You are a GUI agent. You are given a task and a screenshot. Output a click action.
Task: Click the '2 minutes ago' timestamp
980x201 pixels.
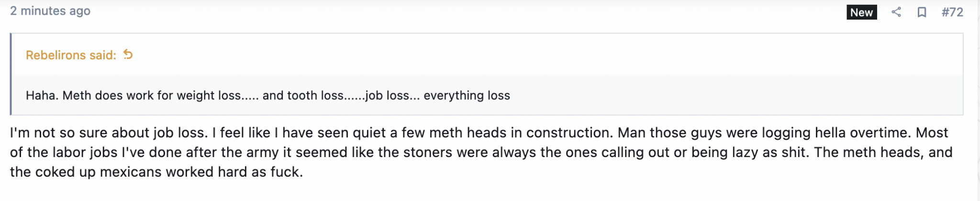point(50,11)
